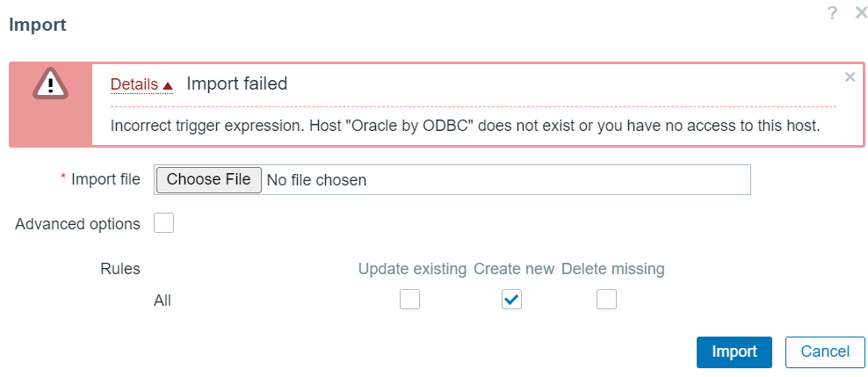Dismiss the Import failed error message
The width and height of the screenshot is (868, 377).
(850, 77)
